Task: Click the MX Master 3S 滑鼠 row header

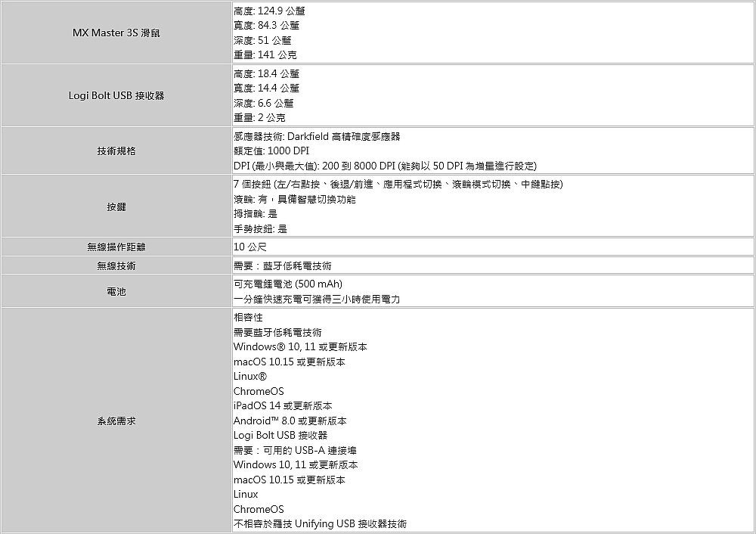Action: pos(116,33)
